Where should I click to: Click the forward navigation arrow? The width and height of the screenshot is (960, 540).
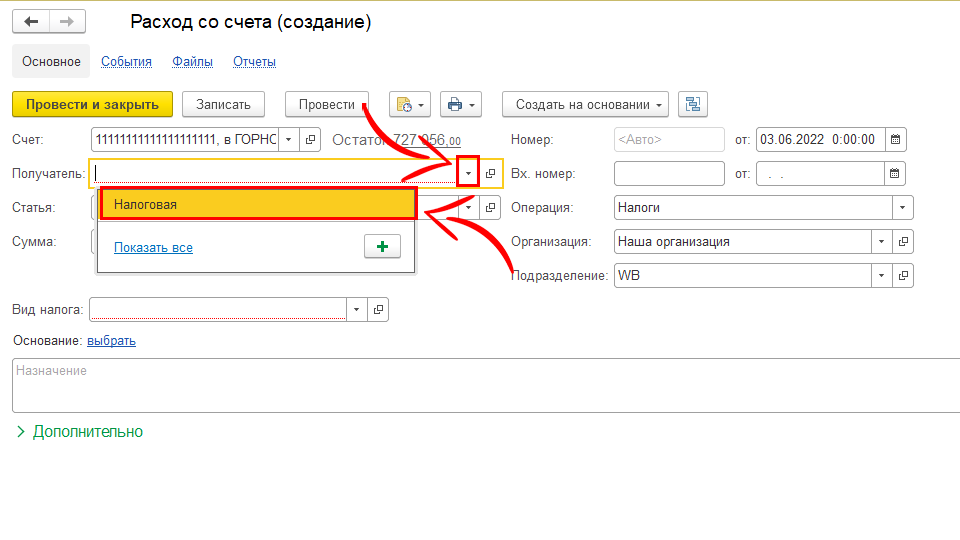pyautogui.click(x=66, y=22)
